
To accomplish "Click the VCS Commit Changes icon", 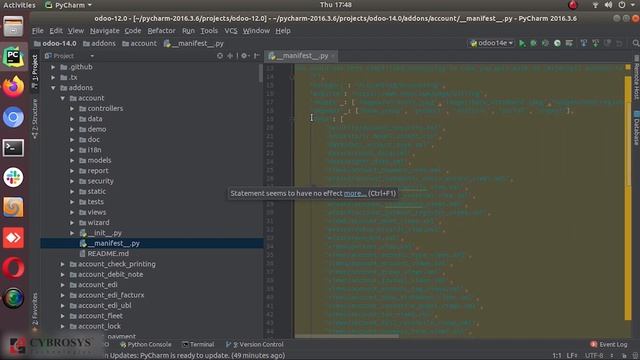I will click(596, 43).
